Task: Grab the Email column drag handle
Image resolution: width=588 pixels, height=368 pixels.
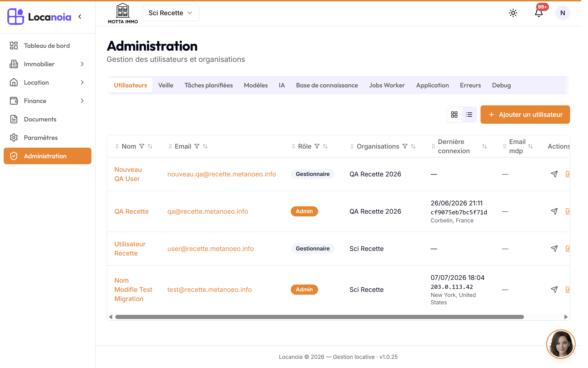Action: [x=170, y=146]
